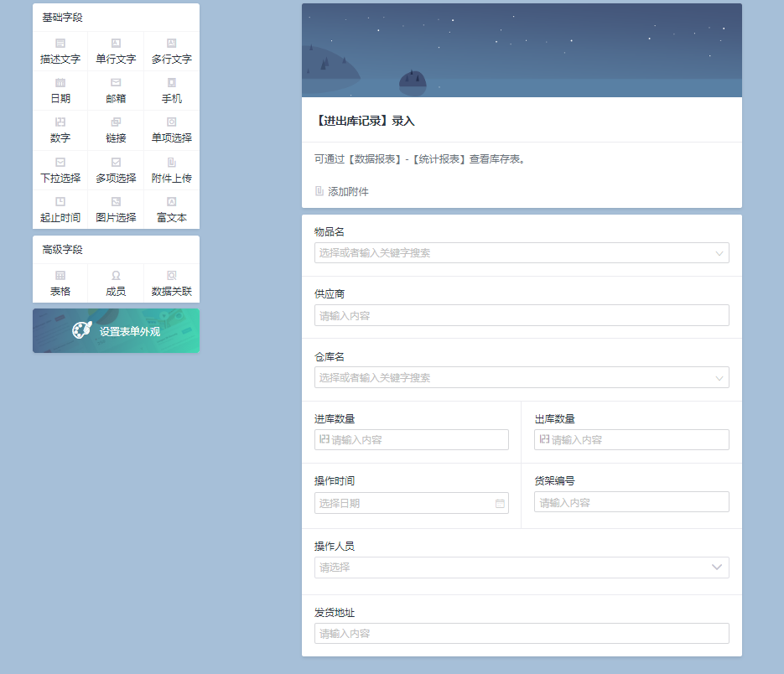Open the 操作时间 date picker calendar icon
Viewport: 784px width, 674px height.
click(500, 504)
